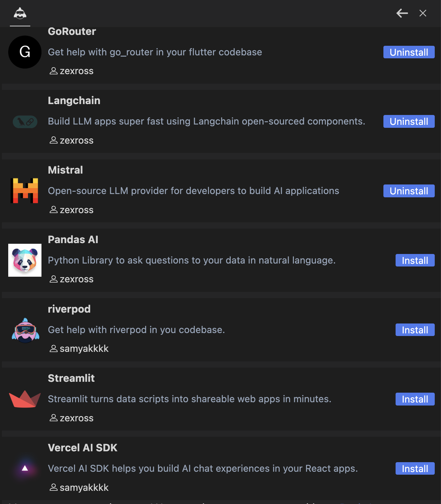Image resolution: width=441 pixels, height=504 pixels.
Task: Click the Pandas AI description text
Action: (192, 260)
